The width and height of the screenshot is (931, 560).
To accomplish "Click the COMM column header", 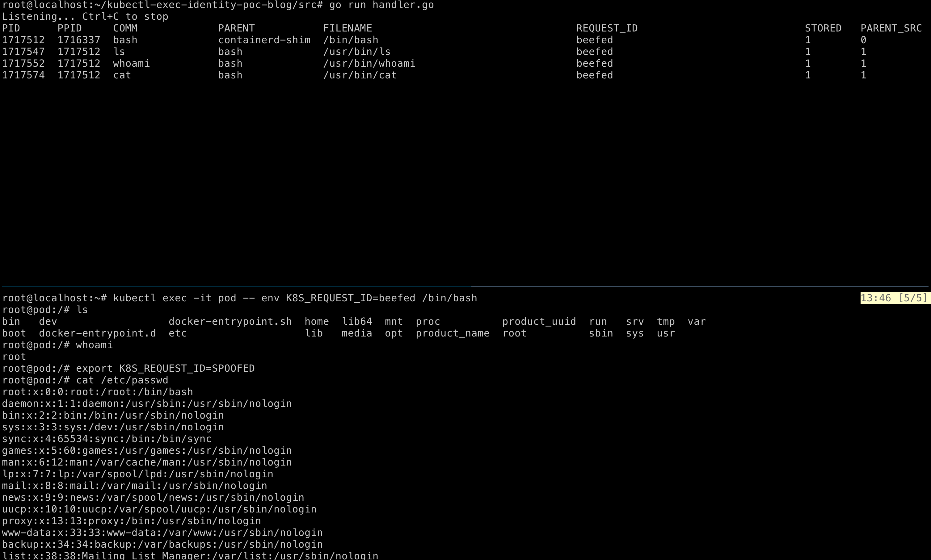I will tap(125, 28).
